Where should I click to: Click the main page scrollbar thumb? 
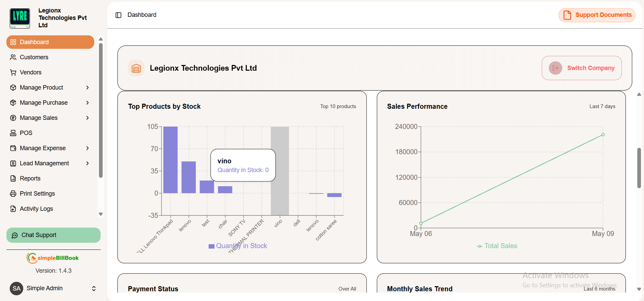pos(639,168)
